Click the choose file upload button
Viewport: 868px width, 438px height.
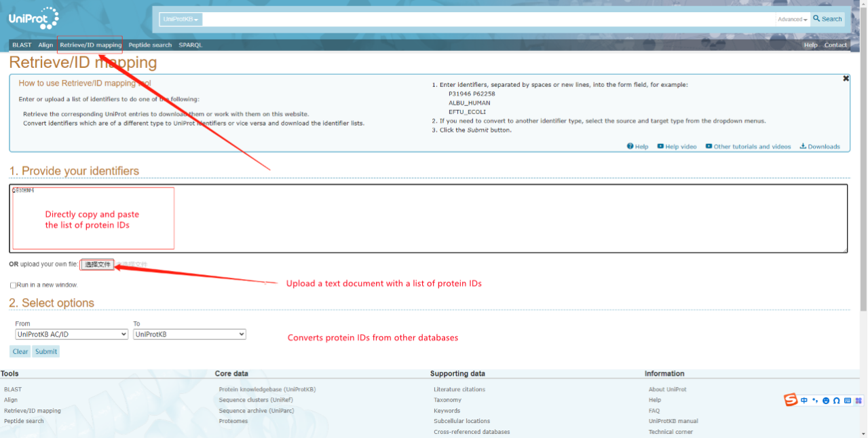click(97, 264)
